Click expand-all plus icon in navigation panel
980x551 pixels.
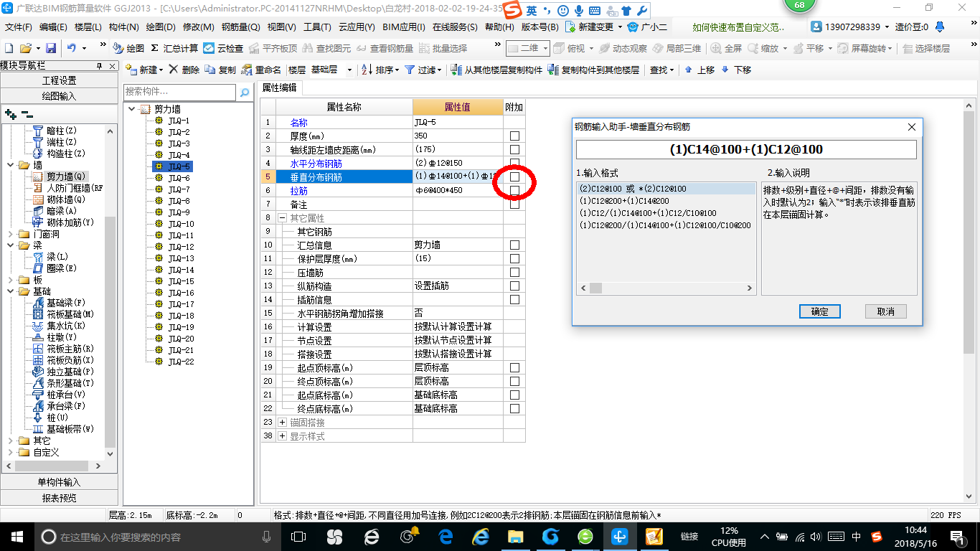pyautogui.click(x=10, y=113)
